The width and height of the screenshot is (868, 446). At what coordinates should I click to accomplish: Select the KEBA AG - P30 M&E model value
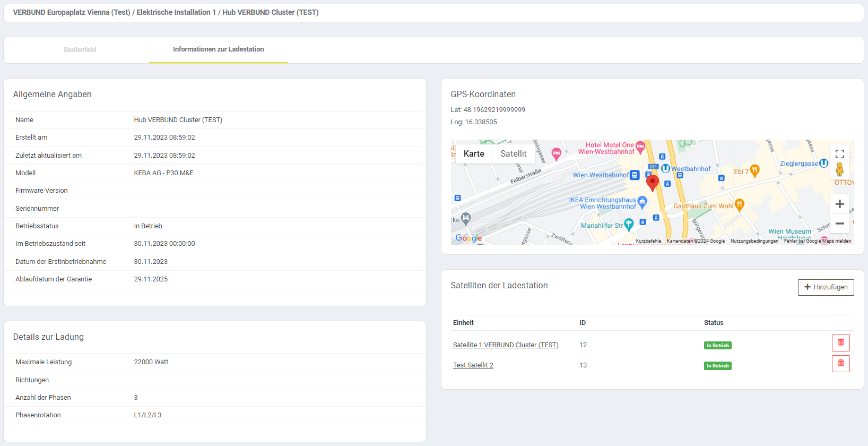point(164,173)
